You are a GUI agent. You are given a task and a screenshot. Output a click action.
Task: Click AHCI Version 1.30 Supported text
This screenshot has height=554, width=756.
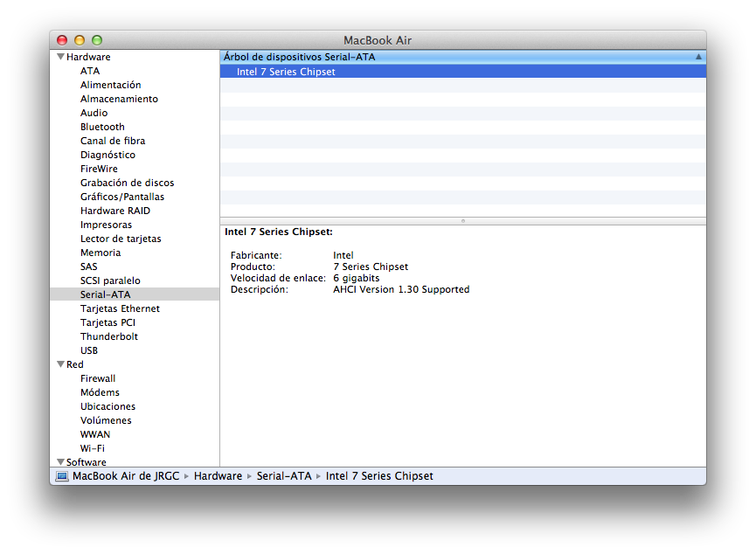pyautogui.click(x=401, y=289)
